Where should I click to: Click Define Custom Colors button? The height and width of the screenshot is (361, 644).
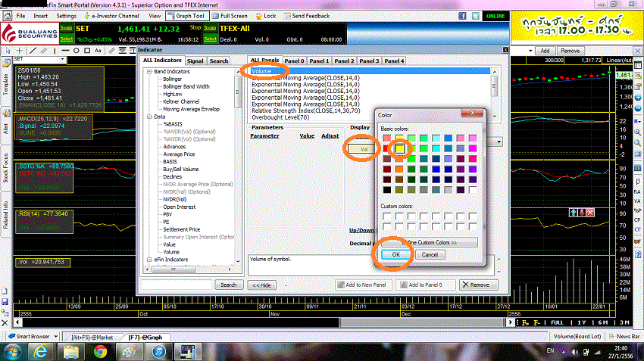pos(429,242)
